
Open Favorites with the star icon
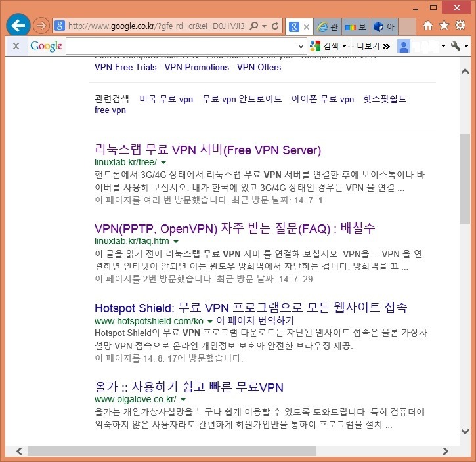click(x=444, y=26)
